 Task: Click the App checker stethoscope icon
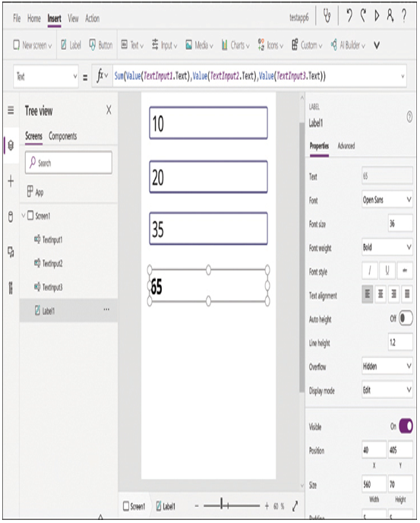[327, 17]
